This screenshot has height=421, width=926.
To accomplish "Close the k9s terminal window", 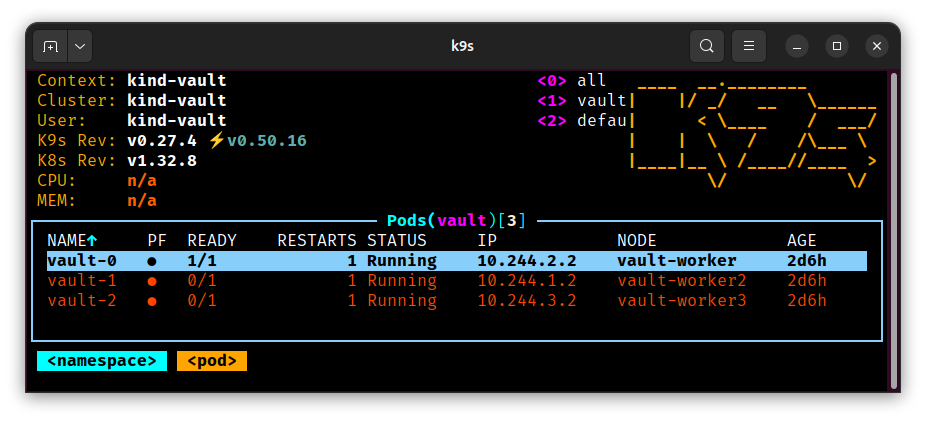I will 877,46.
